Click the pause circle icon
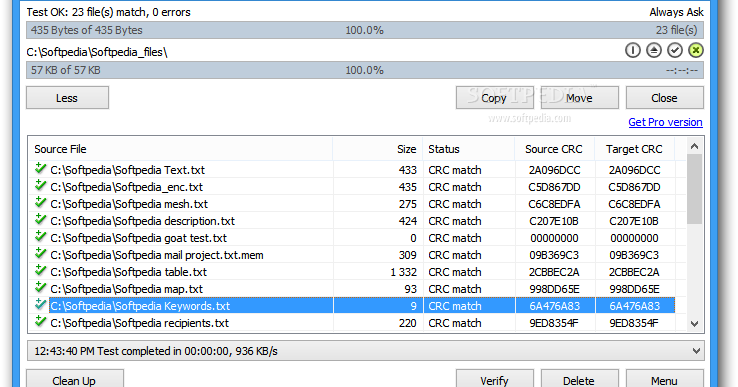Viewport: 738px width, 387px height. pos(633,50)
